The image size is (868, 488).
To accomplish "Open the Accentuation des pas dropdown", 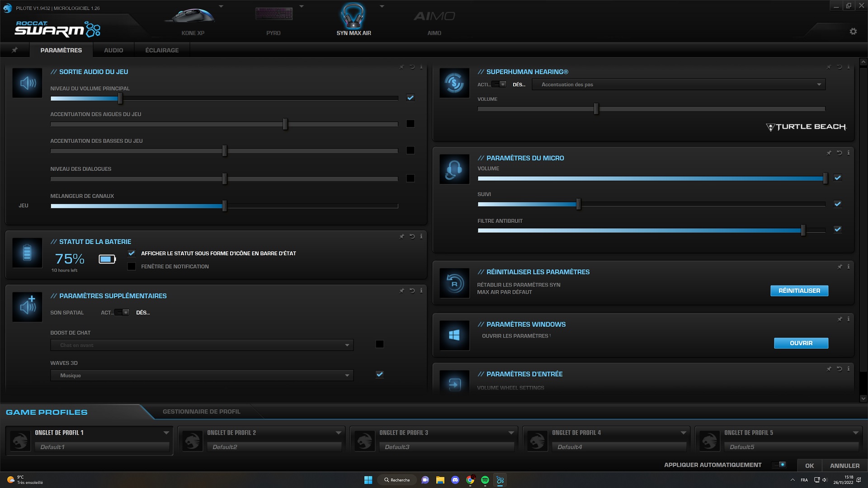I will (x=679, y=84).
